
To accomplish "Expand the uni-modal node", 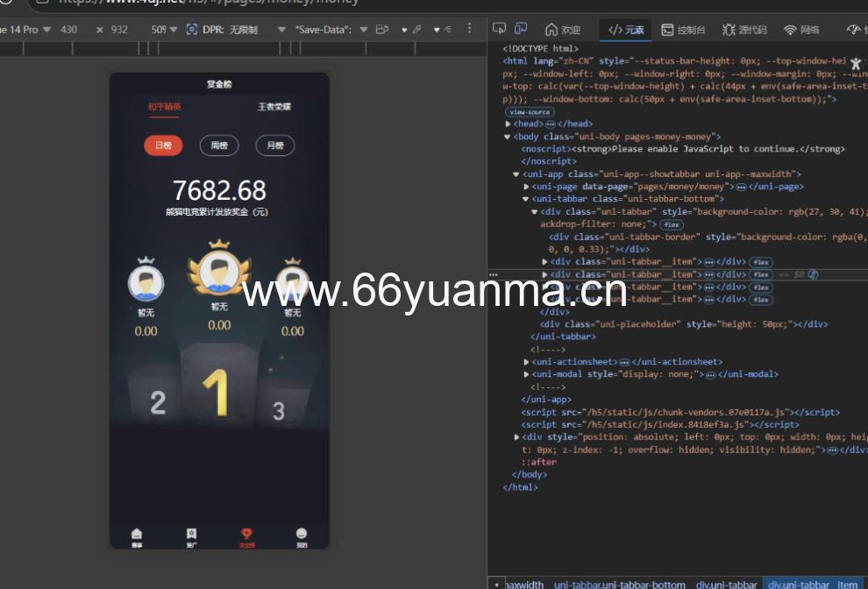I will (x=526, y=375).
